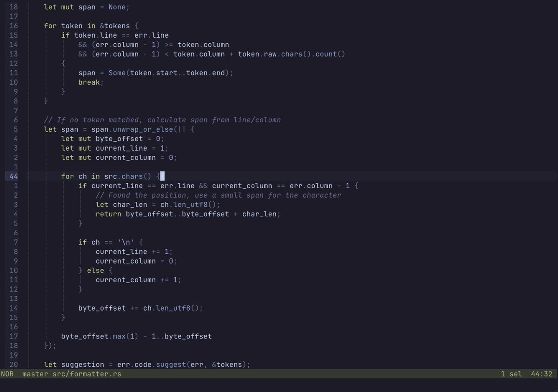558x392 pixels.
Task: Click the "return byte_offset..byte_offset + char_len;" line
Action: (x=188, y=214)
